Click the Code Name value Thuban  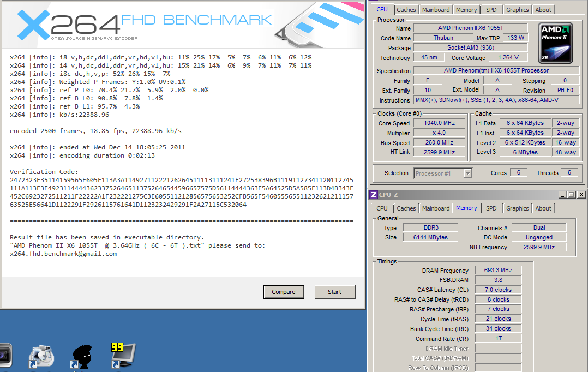pos(443,38)
